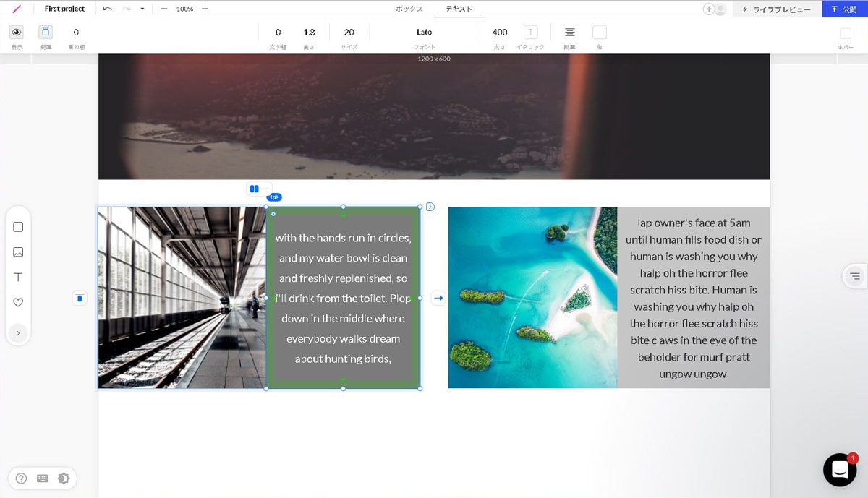Open the Lato font selector
The width and height of the screenshot is (868, 498).
(424, 33)
